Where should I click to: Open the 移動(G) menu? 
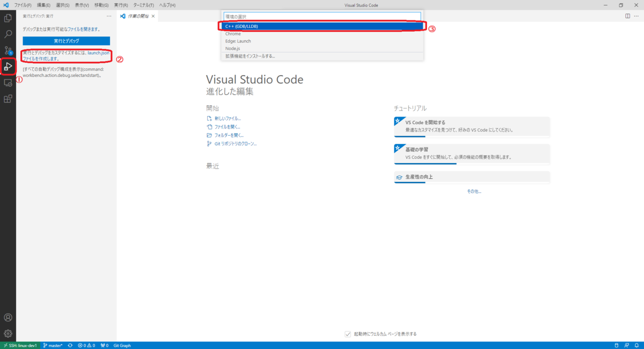[101, 5]
